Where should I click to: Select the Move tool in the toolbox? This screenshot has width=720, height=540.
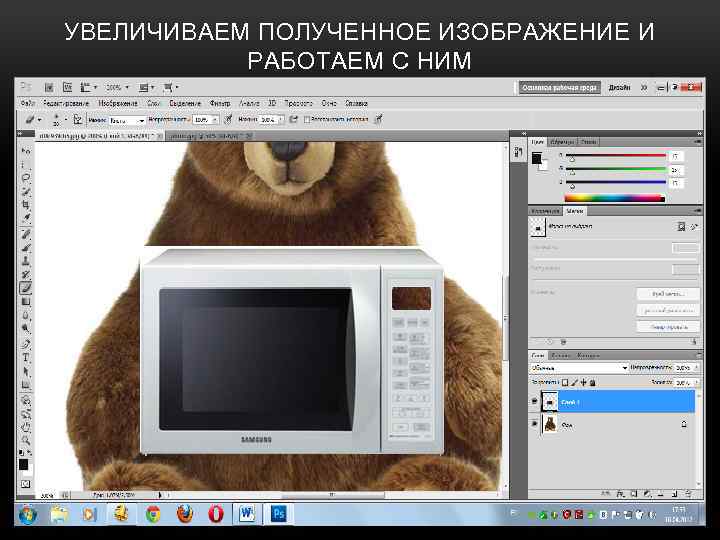(x=26, y=151)
